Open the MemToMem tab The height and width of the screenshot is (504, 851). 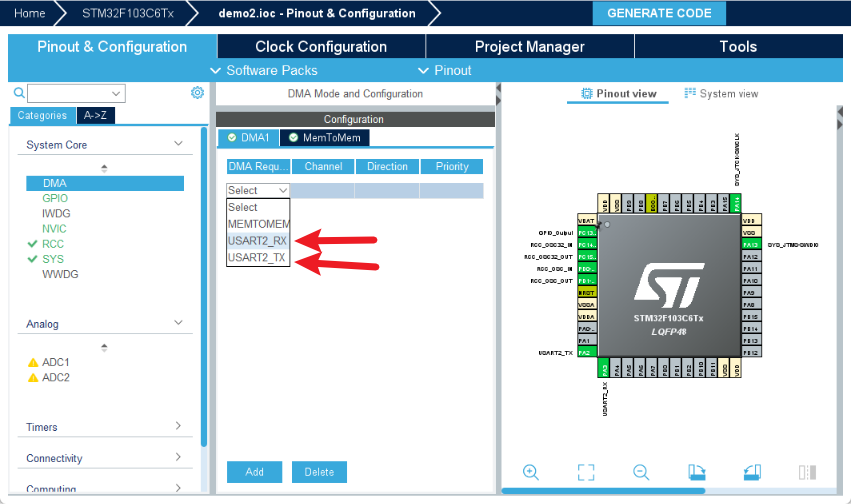[325, 138]
